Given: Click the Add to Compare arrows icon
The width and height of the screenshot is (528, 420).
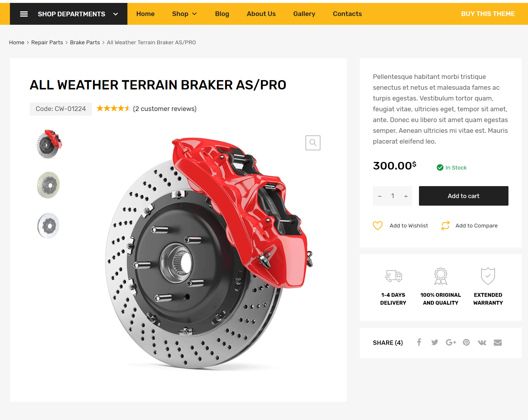Looking at the screenshot, I should 445,225.
